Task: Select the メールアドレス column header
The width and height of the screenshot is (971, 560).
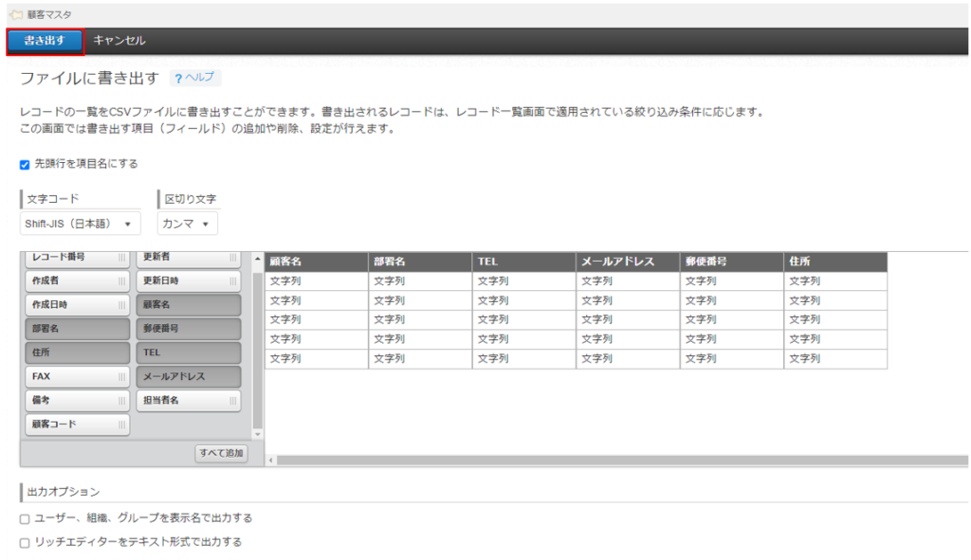Action: [x=627, y=262]
